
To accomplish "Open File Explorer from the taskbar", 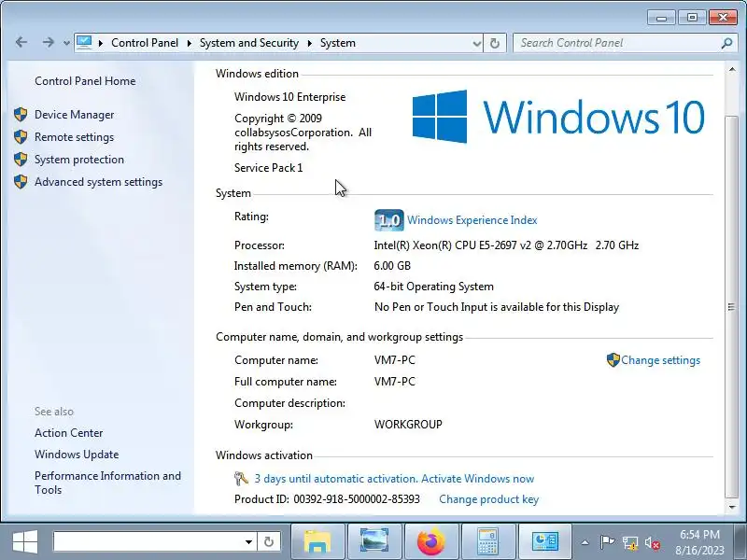I will [317, 542].
